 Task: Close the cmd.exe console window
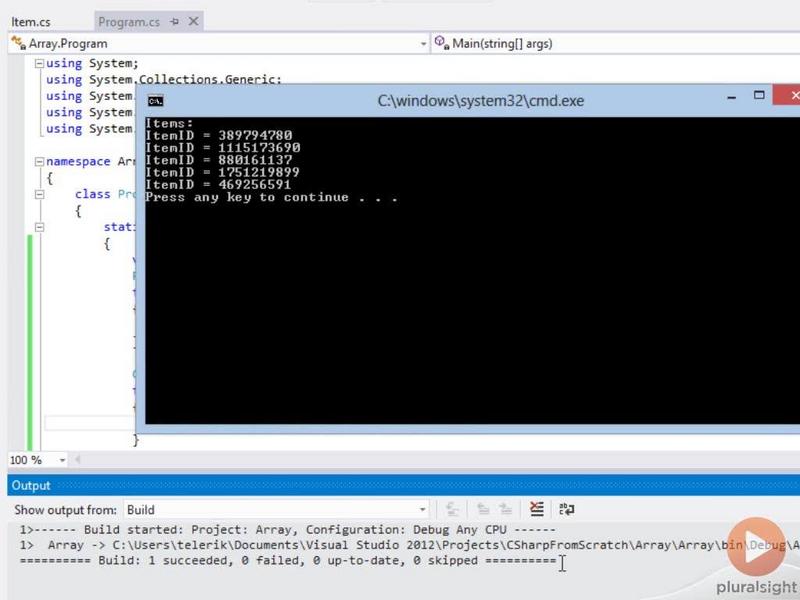coord(788,95)
